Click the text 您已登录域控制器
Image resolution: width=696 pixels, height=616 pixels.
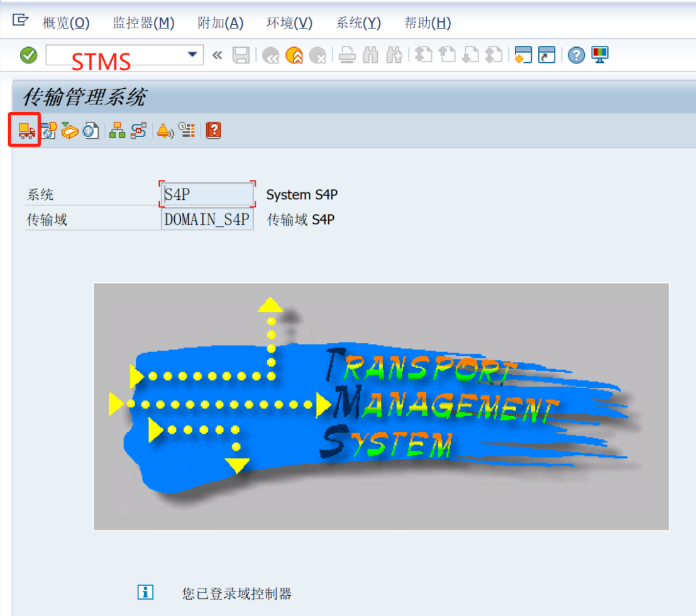(236, 593)
